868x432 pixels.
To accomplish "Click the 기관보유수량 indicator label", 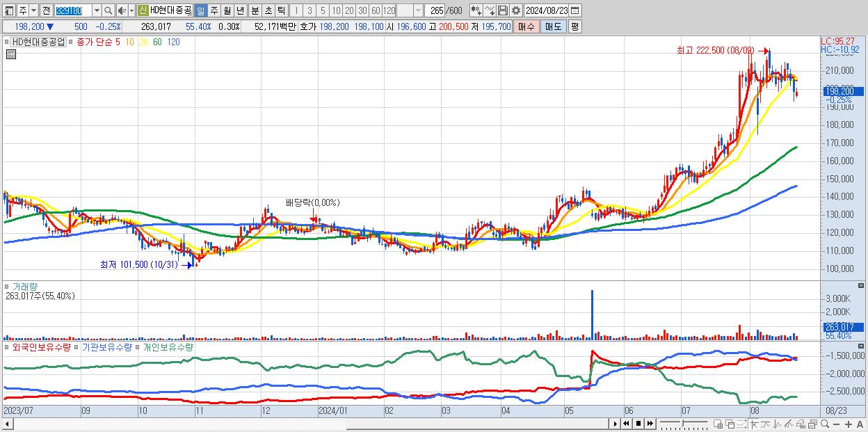I will pyautogui.click(x=107, y=346).
